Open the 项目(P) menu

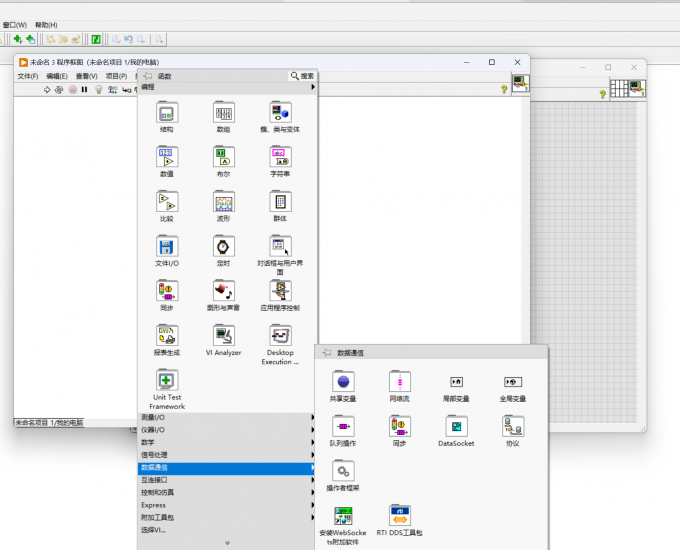[x=117, y=76]
